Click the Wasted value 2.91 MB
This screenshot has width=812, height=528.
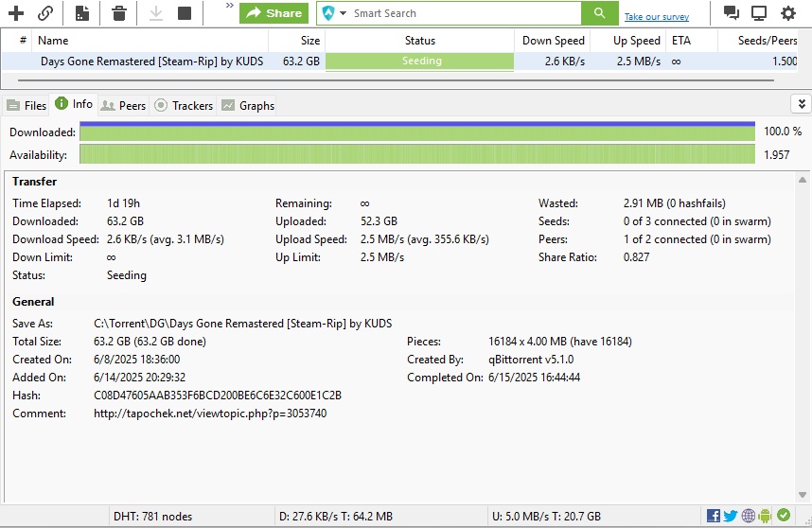coord(674,203)
